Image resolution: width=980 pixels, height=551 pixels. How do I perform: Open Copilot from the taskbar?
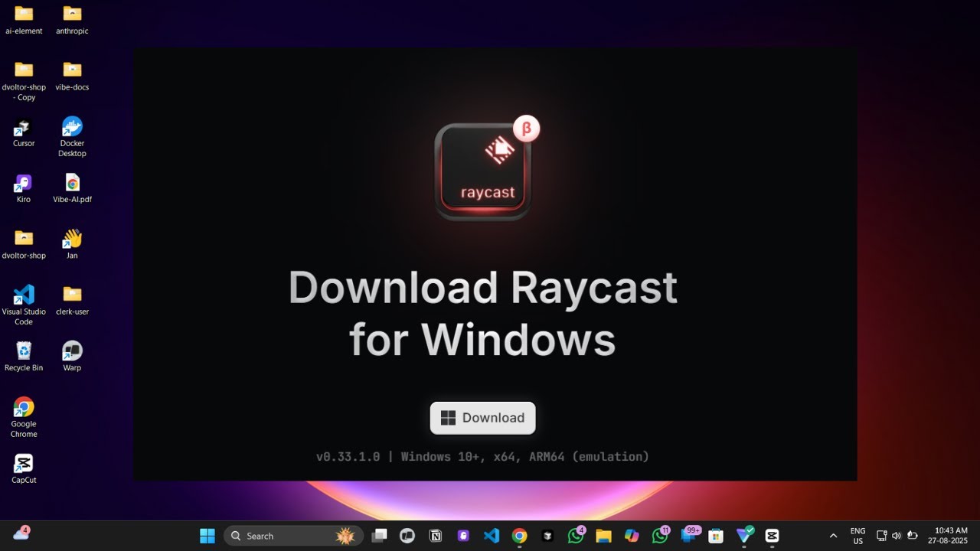(x=632, y=536)
